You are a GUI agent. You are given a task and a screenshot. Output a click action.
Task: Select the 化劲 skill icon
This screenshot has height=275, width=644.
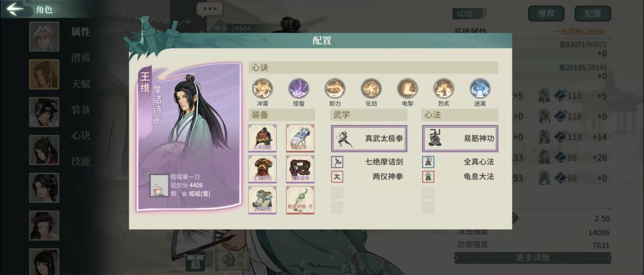point(371,89)
